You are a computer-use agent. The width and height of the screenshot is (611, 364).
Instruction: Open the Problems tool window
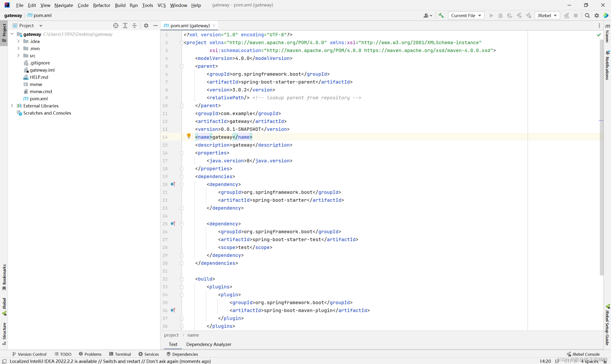coord(90,354)
